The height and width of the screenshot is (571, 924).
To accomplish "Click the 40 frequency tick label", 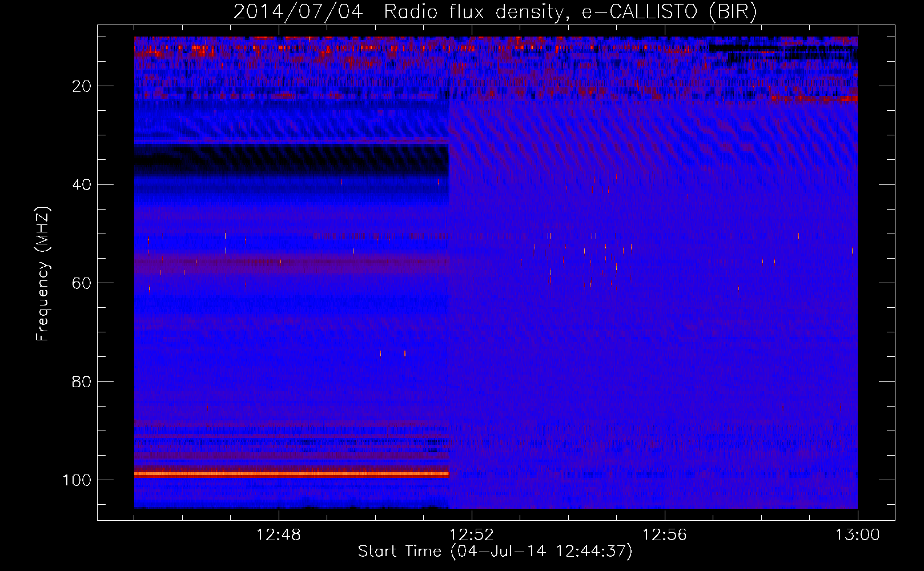I will [x=82, y=185].
